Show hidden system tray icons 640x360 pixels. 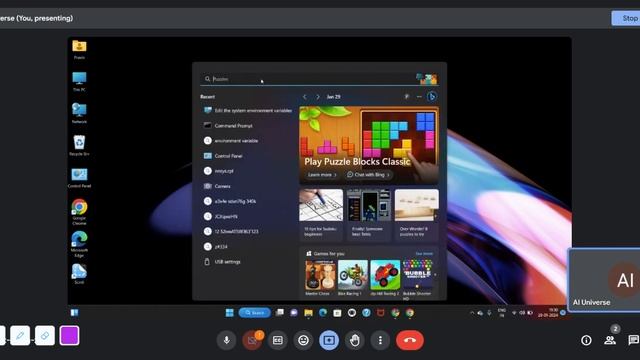pyautogui.click(x=472, y=313)
